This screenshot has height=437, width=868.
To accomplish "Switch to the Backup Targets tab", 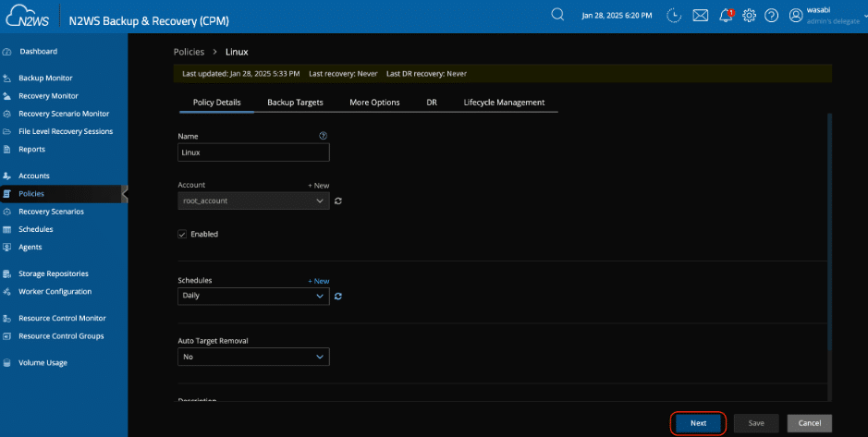I will click(295, 103).
